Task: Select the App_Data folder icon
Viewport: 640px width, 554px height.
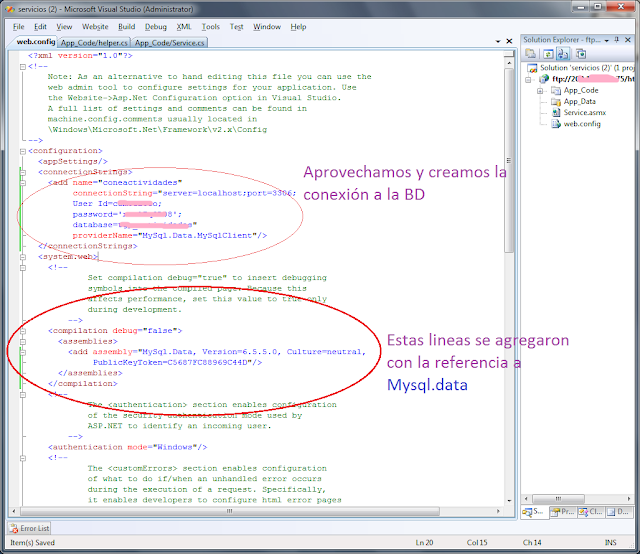Action: pos(556,102)
